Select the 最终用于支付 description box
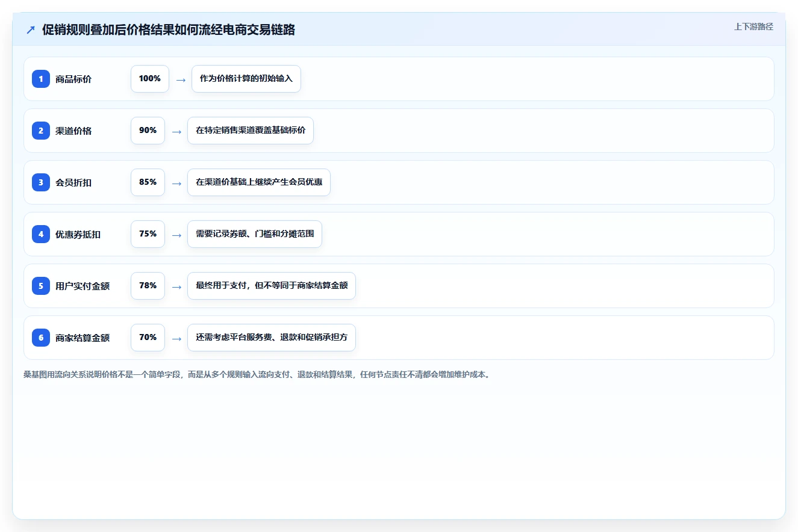The height and width of the screenshot is (532, 798). tap(272, 286)
